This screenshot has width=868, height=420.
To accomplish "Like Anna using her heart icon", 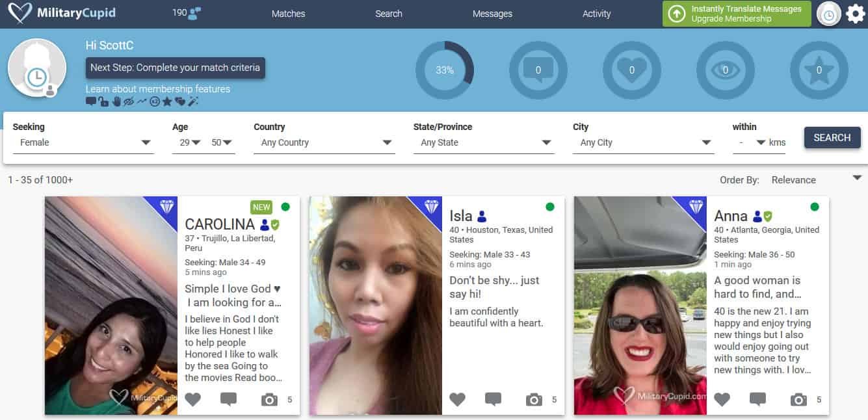I will pyautogui.click(x=722, y=399).
